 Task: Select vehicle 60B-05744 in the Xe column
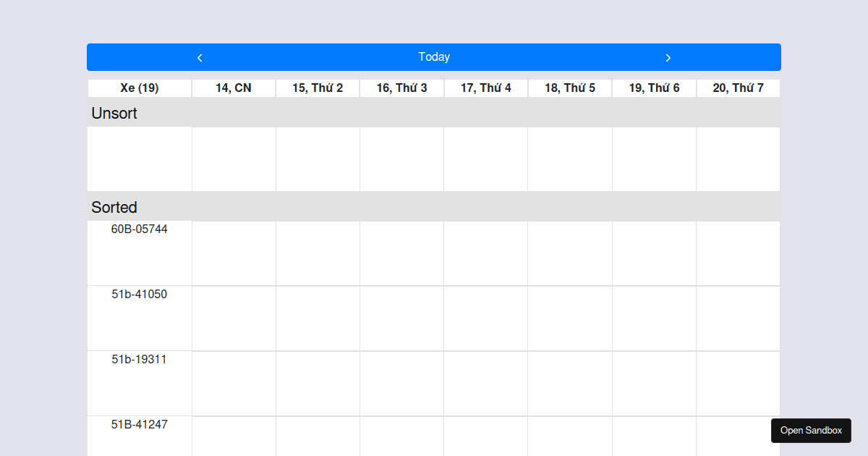(138, 229)
